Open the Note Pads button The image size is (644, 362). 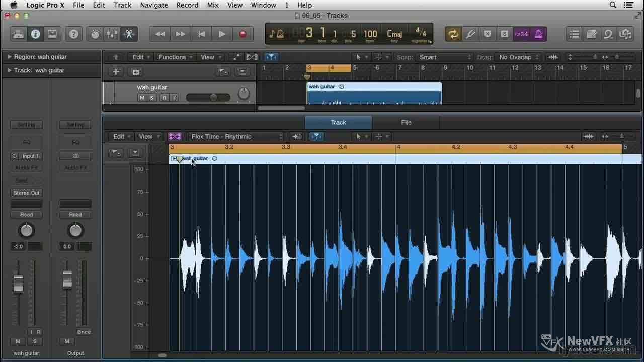tap(592, 34)
